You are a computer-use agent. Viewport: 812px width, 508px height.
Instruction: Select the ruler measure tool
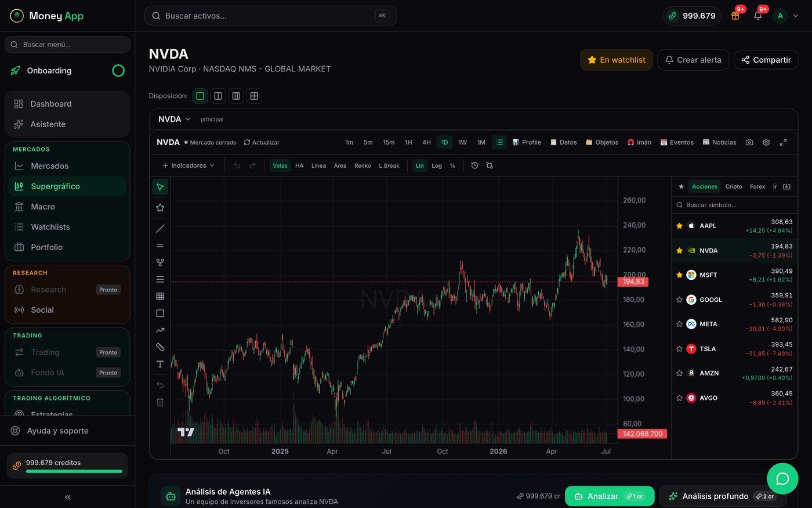point(160,347)
